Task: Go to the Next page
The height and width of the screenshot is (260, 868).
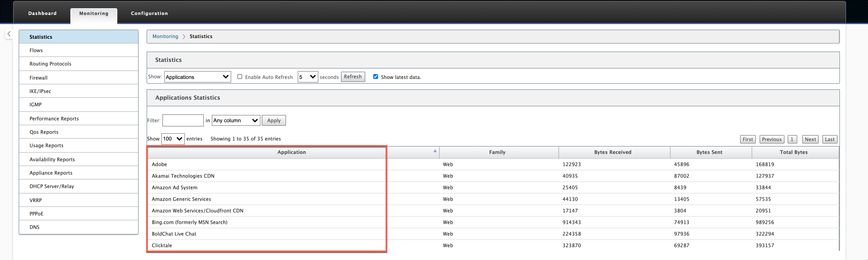Action: click(810, 139)
